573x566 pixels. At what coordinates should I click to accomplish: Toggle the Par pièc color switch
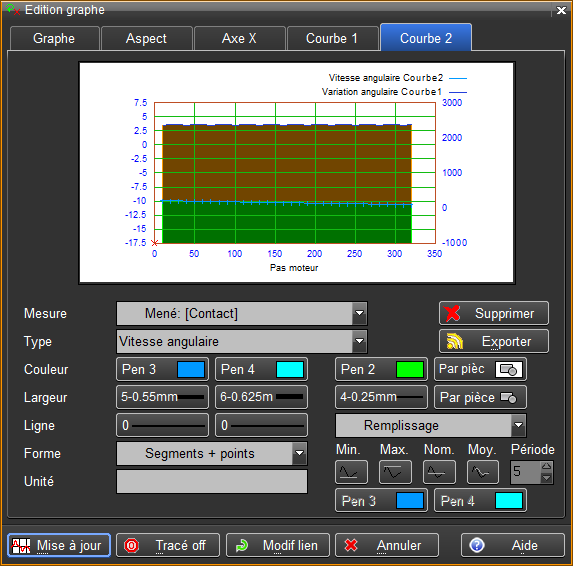(509, 369)
